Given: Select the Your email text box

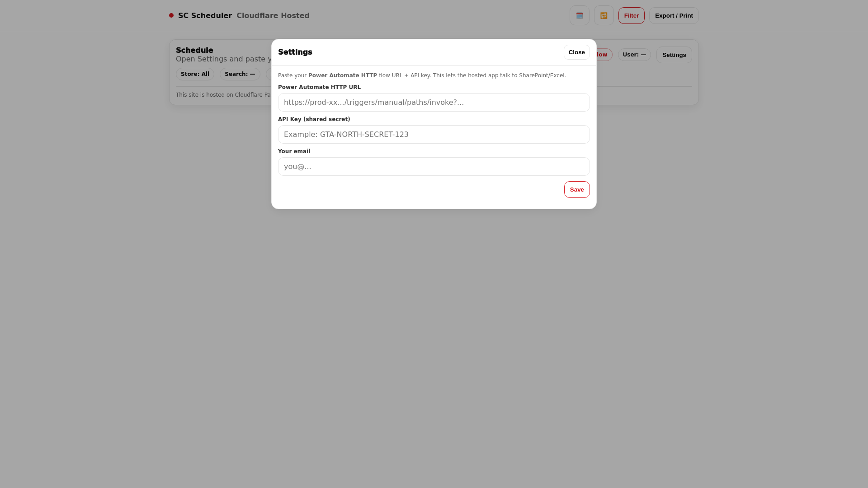Looking at the screenshot, I should [434, 167].
